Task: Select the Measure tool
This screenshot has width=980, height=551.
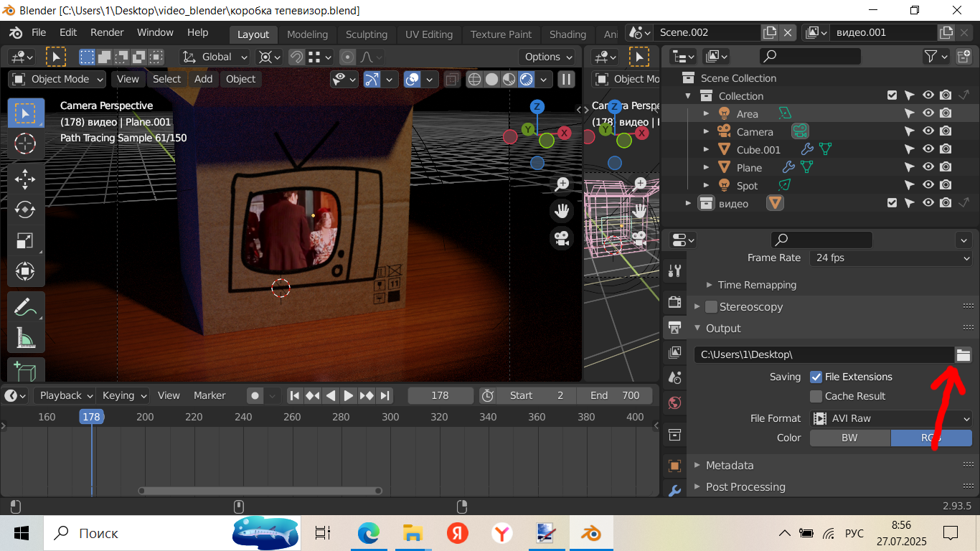Action: pyautogui.click(x=25, y=339)
